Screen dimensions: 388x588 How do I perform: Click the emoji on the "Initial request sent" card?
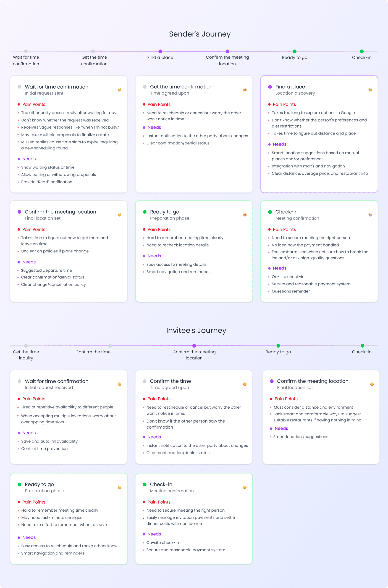(x=120, y=90)
